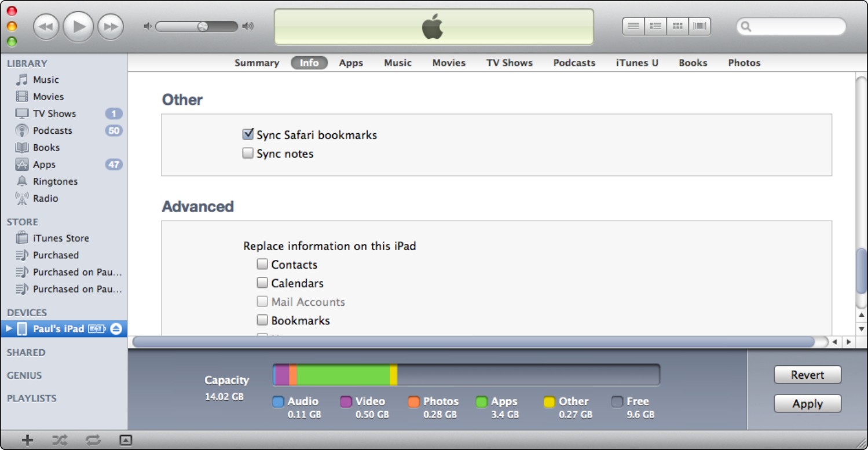Screen dimensions: 868x450
Task: Open the iTunes U tab
Action: click(637, 63)
